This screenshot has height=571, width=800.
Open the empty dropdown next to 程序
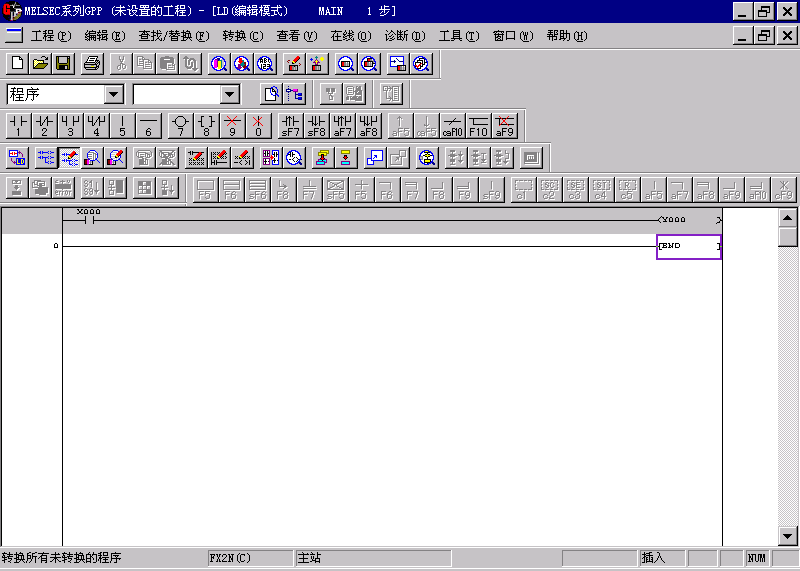click(x=230, y=94)
